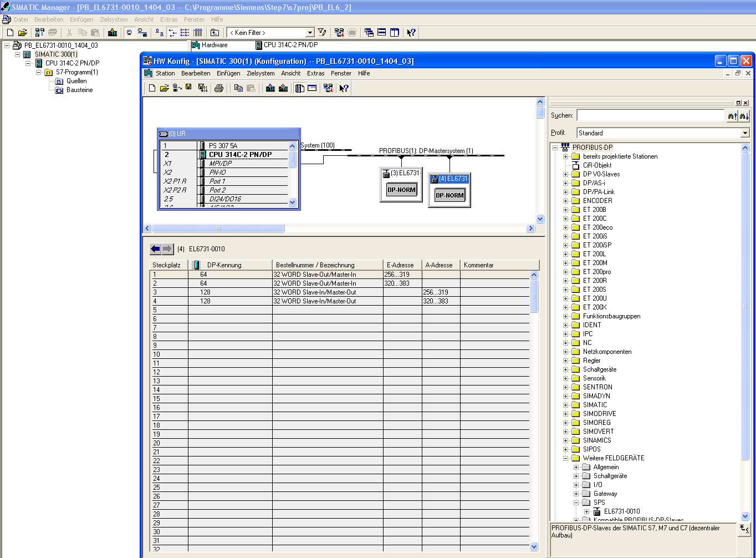The image size is (756, 558).
Task: Click the tile vertically window icon in SIMATIC Manager
Action: click(395, 33)
